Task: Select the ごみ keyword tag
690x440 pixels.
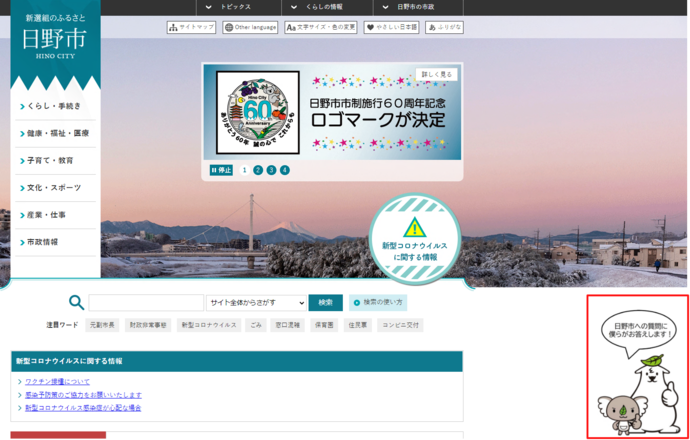Action: click(x=256, y=326)
